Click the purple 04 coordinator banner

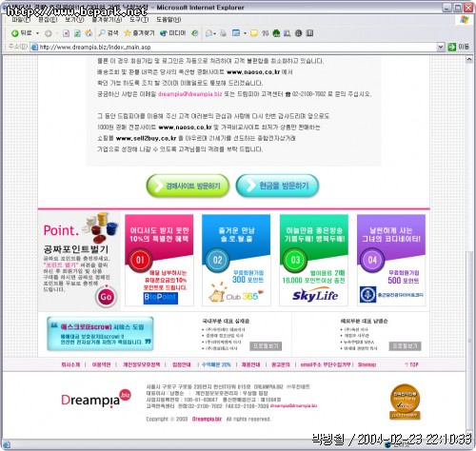point(391,260)
